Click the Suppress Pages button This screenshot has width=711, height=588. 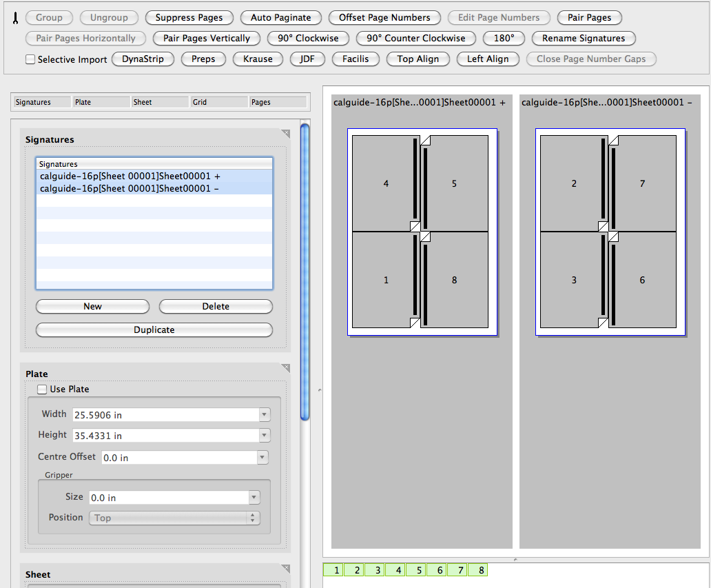189,18
